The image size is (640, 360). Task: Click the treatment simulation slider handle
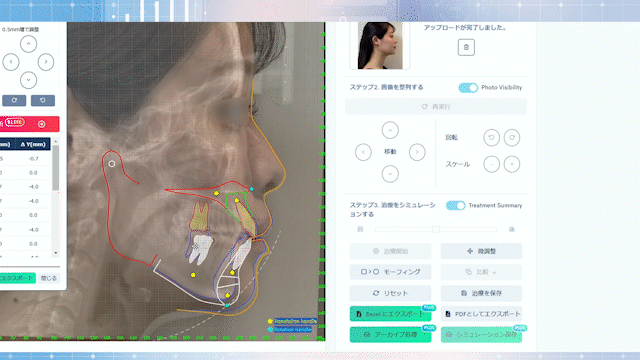436,229
